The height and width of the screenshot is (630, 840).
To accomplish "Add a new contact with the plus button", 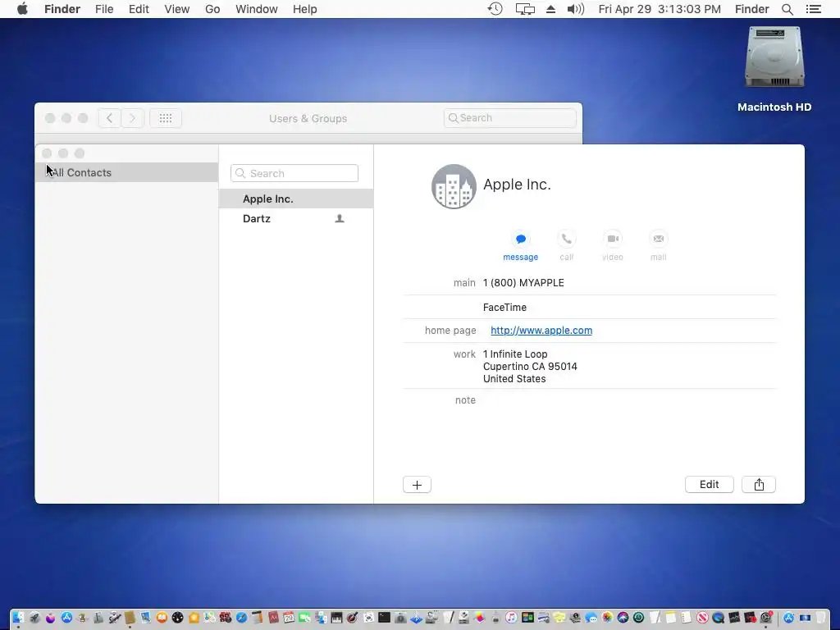I will [x=417, y=485].
